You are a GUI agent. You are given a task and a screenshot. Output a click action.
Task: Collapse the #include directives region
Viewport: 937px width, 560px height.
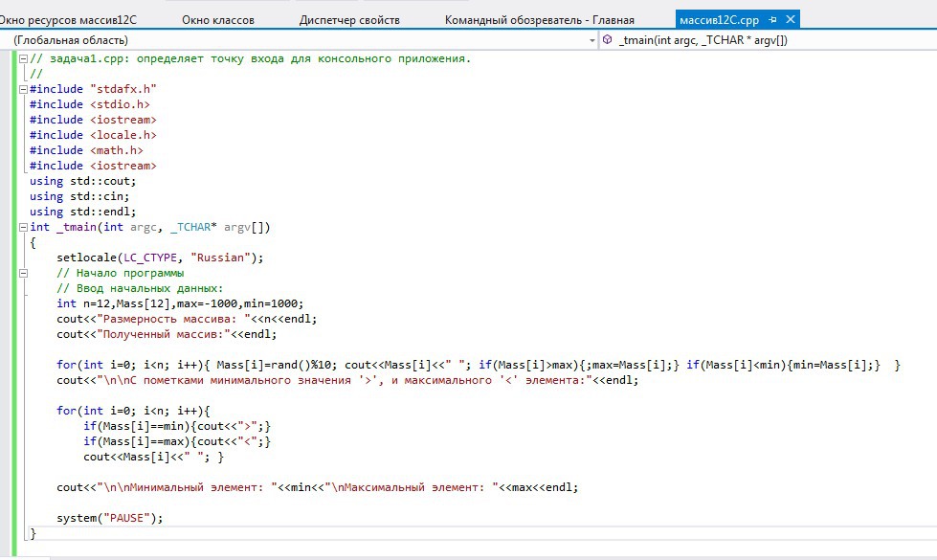tap(23, 89)
